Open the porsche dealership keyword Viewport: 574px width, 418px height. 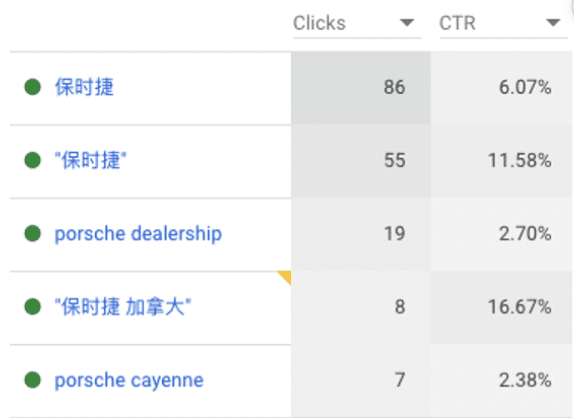point(138,234)
